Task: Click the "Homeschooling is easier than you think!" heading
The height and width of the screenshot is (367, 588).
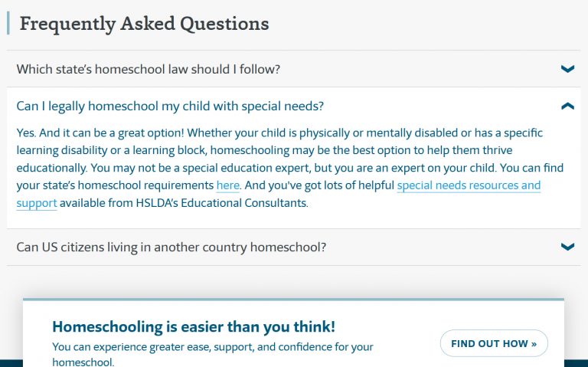Action: (194, 326)
